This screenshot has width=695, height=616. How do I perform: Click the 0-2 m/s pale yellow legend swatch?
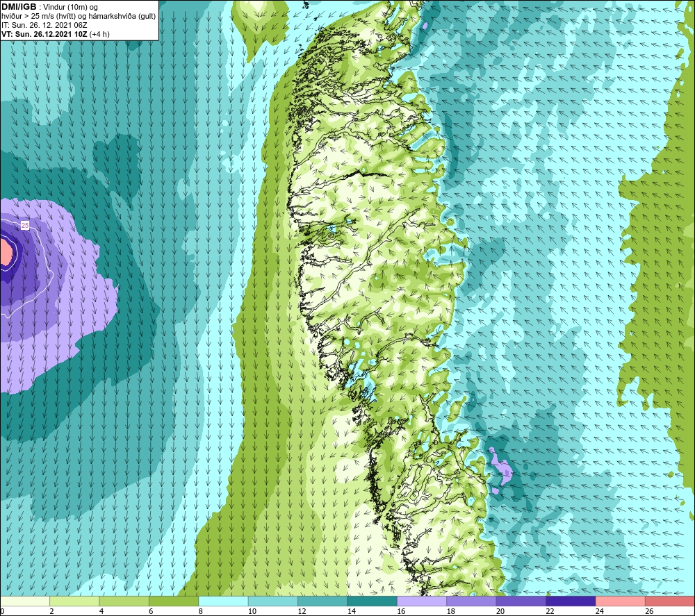(25, 601)
